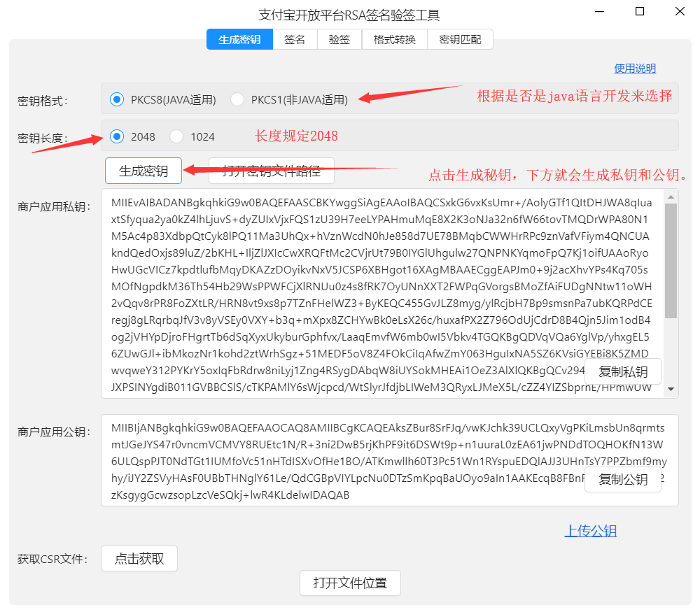Copy the public key with 复制公钥
The image size is (700, 612).
point(623,480)
